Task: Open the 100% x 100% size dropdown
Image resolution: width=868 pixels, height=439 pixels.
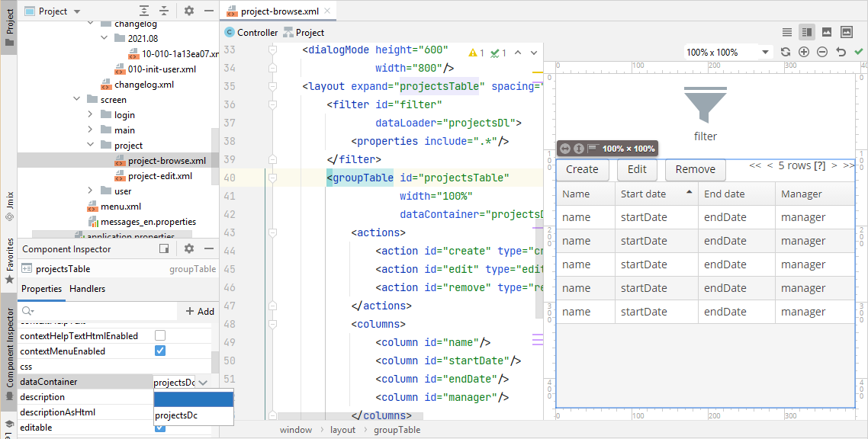Action: [x=766, y=53]
